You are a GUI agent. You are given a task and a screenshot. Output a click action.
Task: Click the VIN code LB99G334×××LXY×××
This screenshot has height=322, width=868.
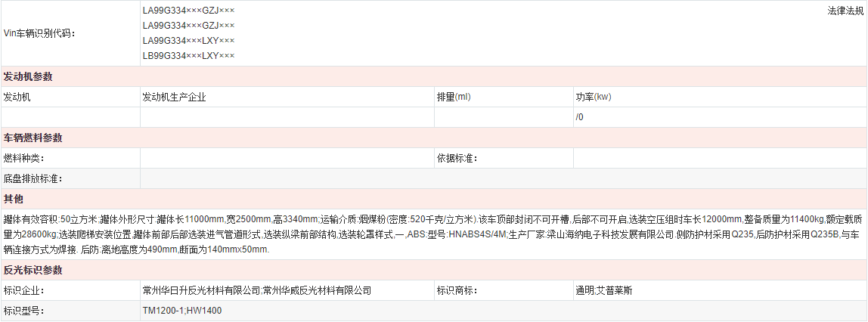[188, 56]
